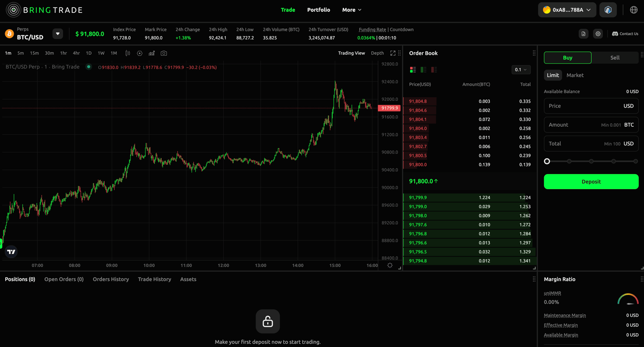The width and height of the screenshot is (644, 347).
Task: Select the candlestick style icon on chart toolbar
Action: 127,53
